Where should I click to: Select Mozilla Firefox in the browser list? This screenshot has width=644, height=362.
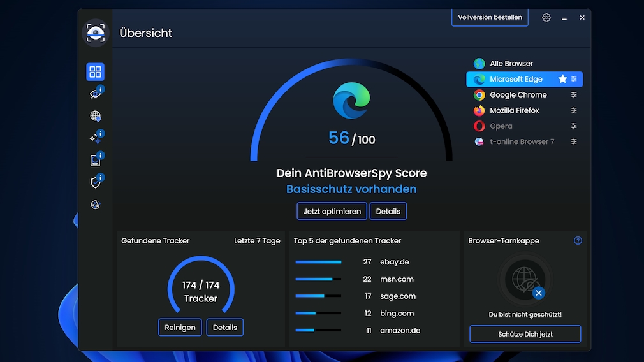pos(525,110)
